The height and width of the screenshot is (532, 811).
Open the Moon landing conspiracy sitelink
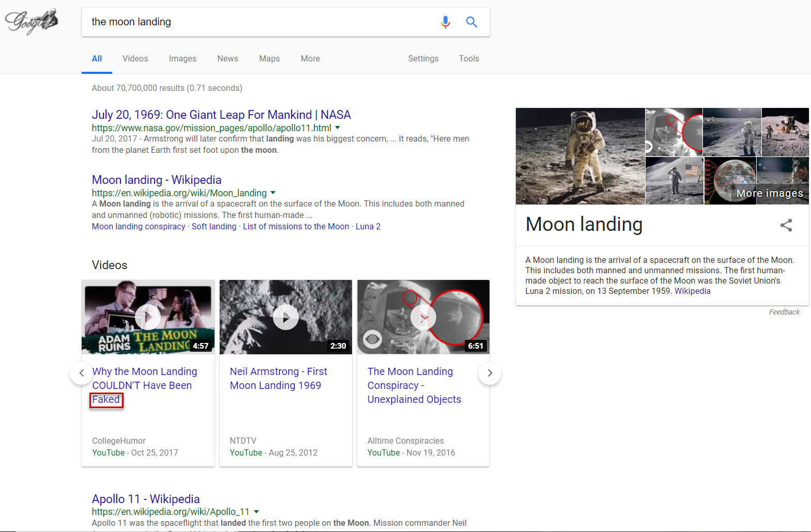click(139, 227)
